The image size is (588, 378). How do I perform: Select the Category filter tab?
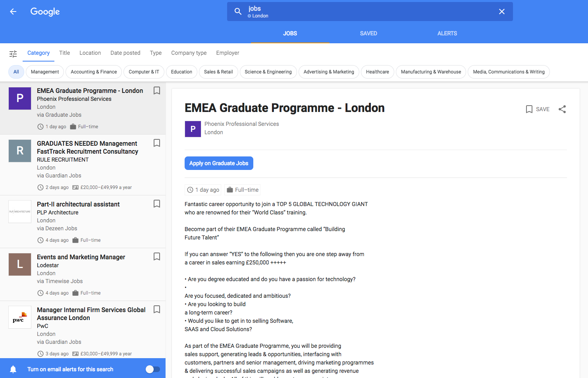39,53
